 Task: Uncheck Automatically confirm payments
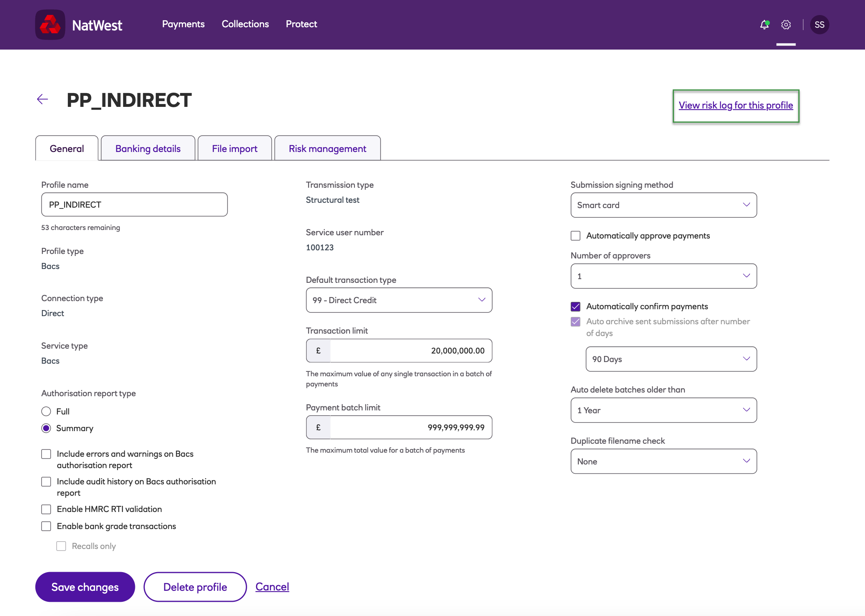pos(575,306)
